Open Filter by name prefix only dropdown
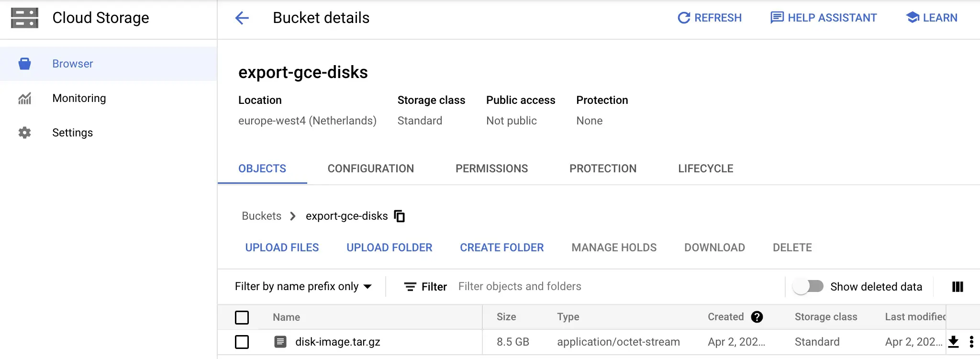The height and width of the screenshot is (359, 980). coord(303,287)
